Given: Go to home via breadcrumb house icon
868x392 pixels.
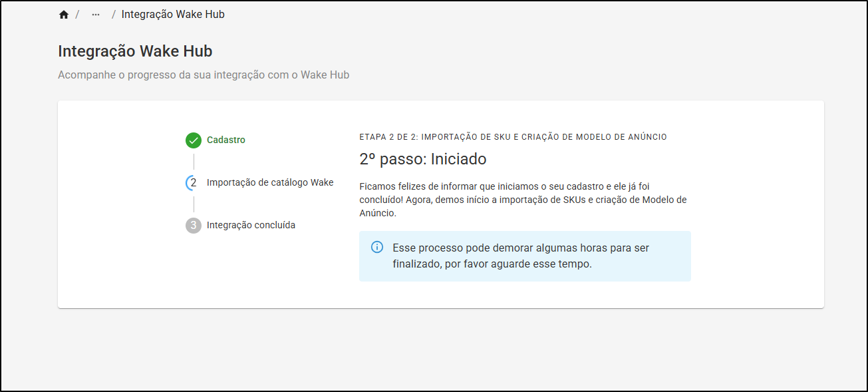Looking at the screenshot, I should click(x=64, y=15).
